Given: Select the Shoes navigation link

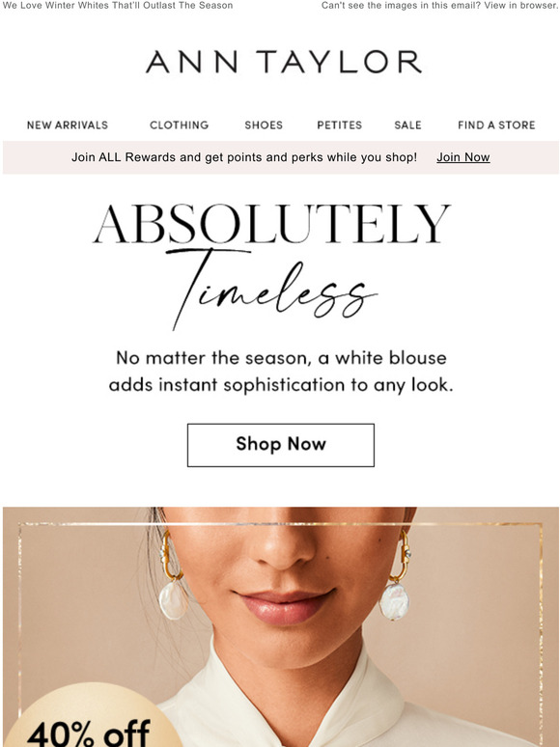Looking at the screenshot, I should point(264,124).
